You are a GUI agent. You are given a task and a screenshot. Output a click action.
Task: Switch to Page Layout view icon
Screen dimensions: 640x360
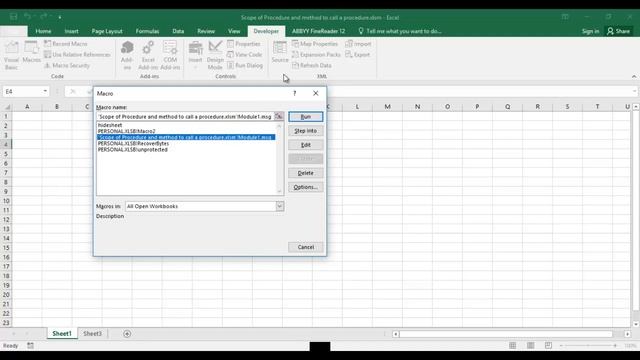531,346
